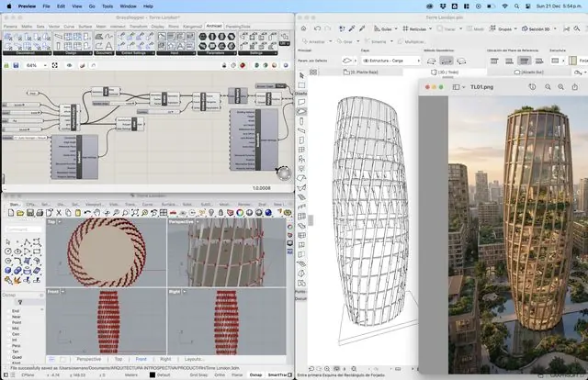Click Grasshopper zoom extents canvas icon
The height and width of the screenshot is (380, 588).
55,65
